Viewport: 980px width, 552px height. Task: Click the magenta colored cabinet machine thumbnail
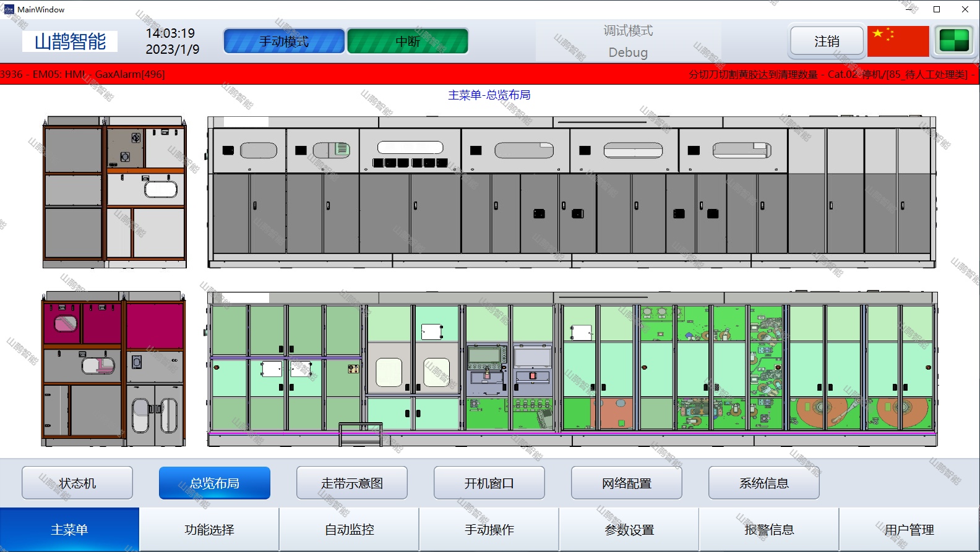click(x=114, y=369)
